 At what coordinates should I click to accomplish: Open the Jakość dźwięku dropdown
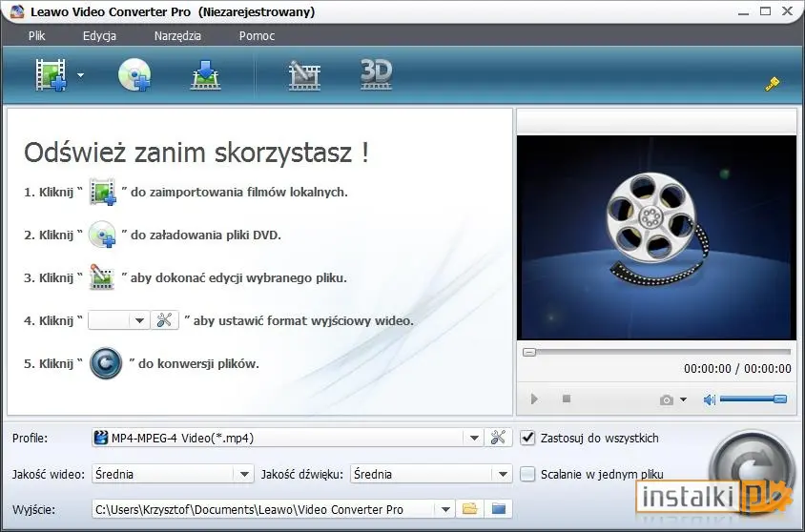point(431,474)
